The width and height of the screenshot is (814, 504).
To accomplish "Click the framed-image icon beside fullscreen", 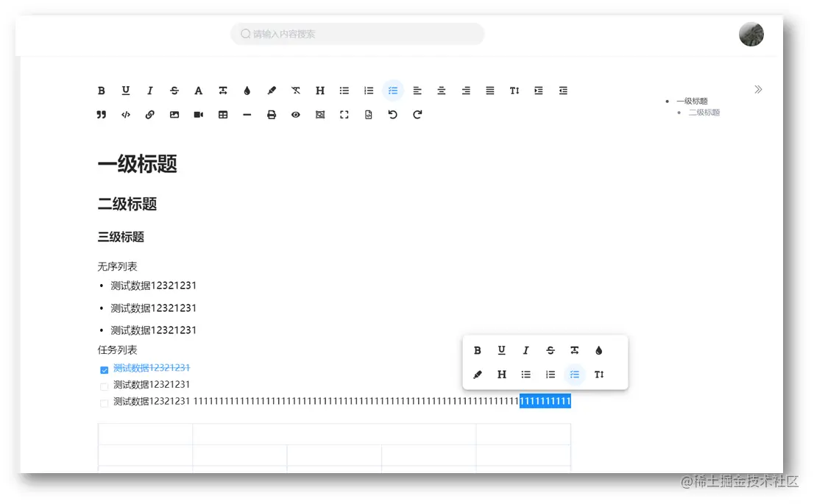I will [319, 115].
